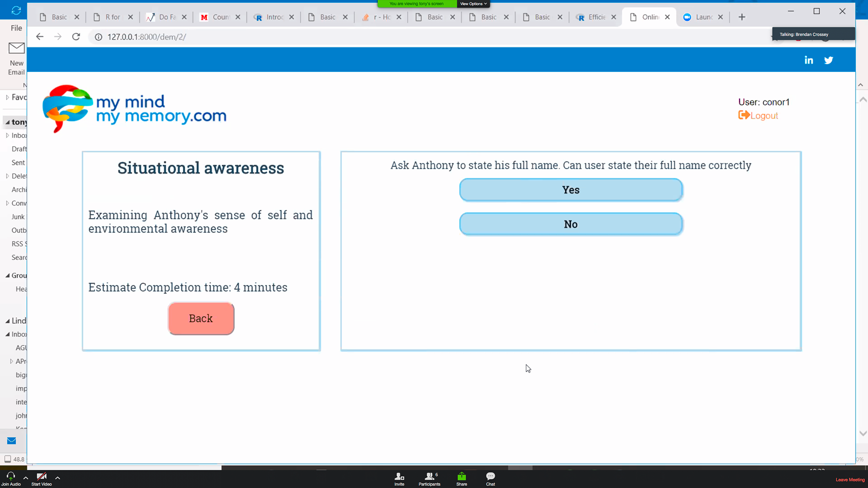Go back in browser history
Screen dimensions: 868x488
(x=40, y=37)
